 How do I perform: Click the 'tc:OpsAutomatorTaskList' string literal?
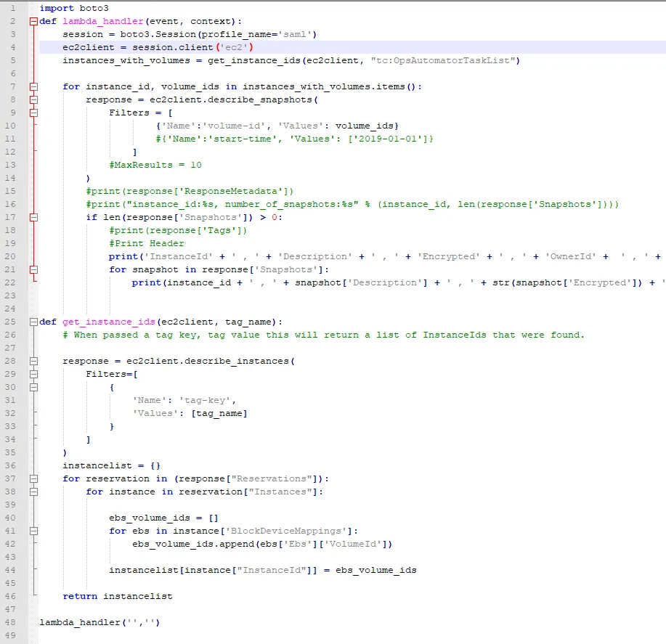443,61
